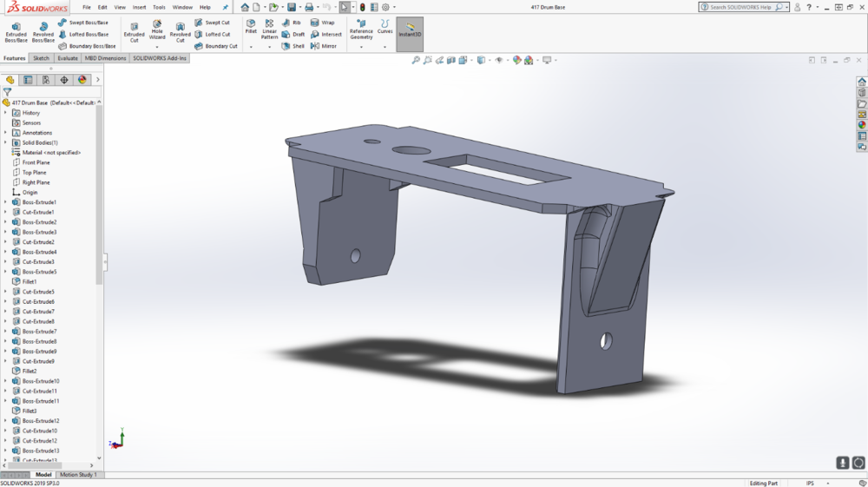Choose the Mirror feature tool

point(323,46)
